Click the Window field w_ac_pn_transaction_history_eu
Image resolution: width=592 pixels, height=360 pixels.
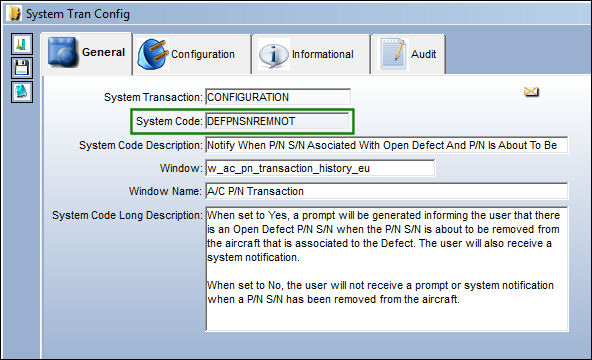(x=320, y=168)
